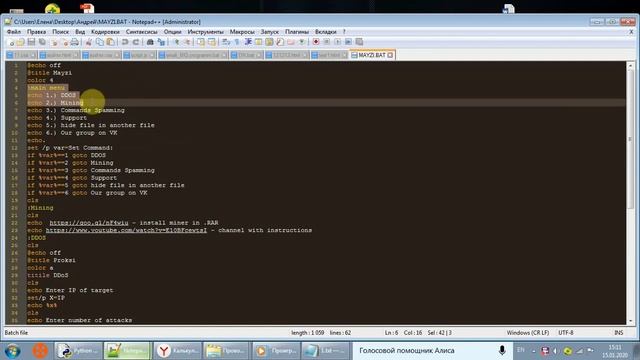Click the UTF-8 encoding status entry
640x360 pixels.
coord(566,333)
